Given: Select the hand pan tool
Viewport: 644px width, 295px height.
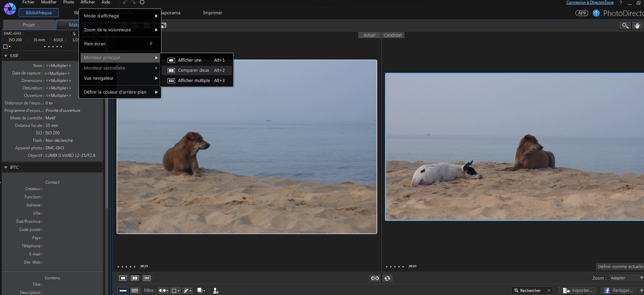Looking at the screenshot, I should point(637,26).
